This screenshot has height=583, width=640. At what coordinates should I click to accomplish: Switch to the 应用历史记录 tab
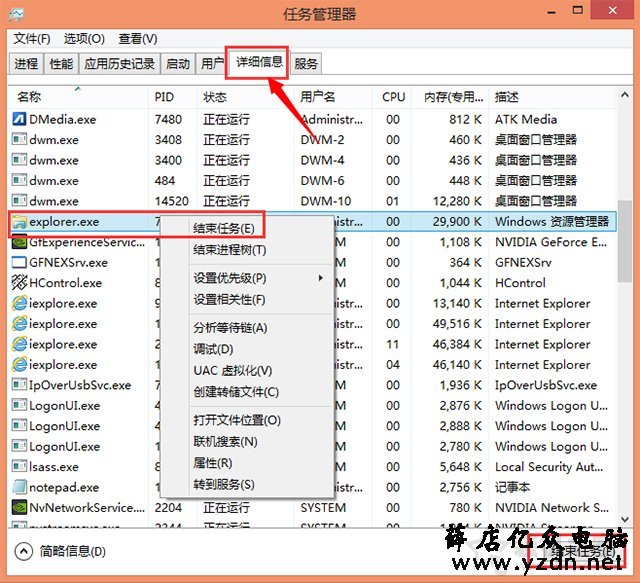coord(119,64)
